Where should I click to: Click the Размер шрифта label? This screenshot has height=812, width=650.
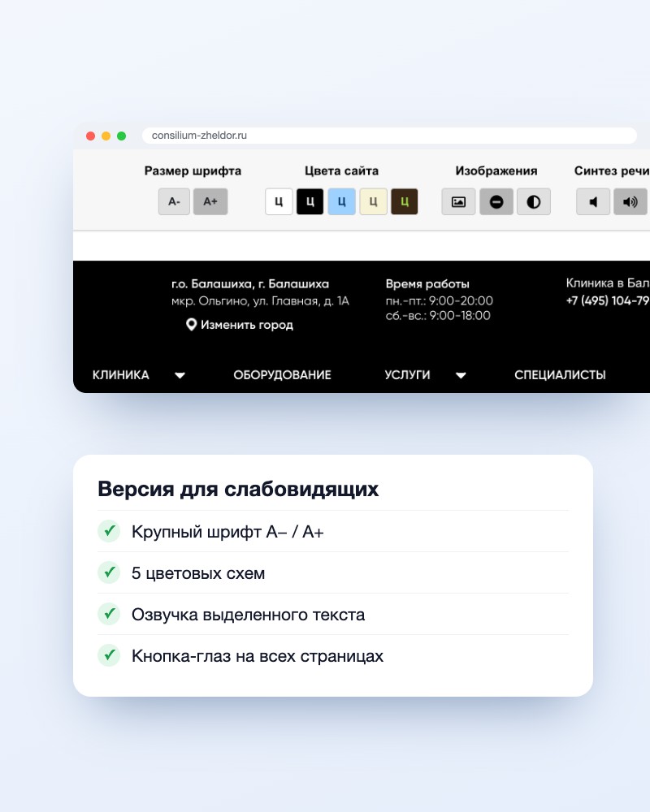point(193,171)
